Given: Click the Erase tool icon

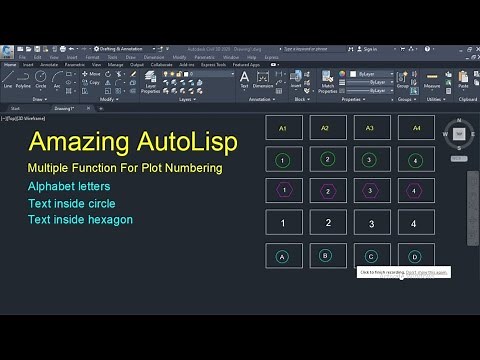Looking at the screenshot, I should tap(133, 74).
